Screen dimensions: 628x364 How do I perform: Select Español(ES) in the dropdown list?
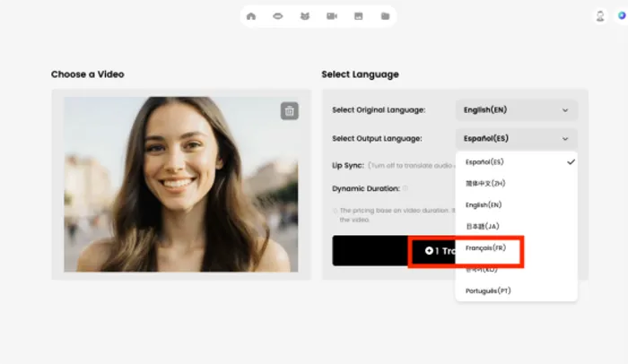(485, 162)
